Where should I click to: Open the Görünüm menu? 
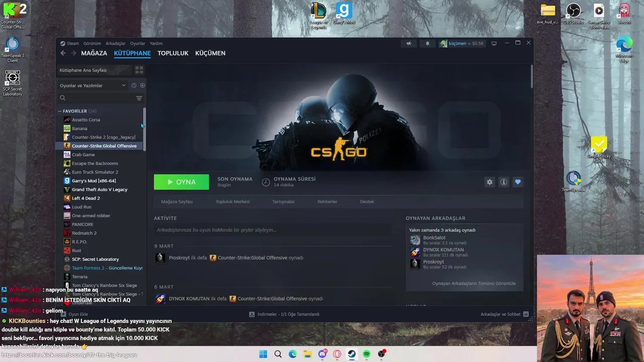point(92,43)
